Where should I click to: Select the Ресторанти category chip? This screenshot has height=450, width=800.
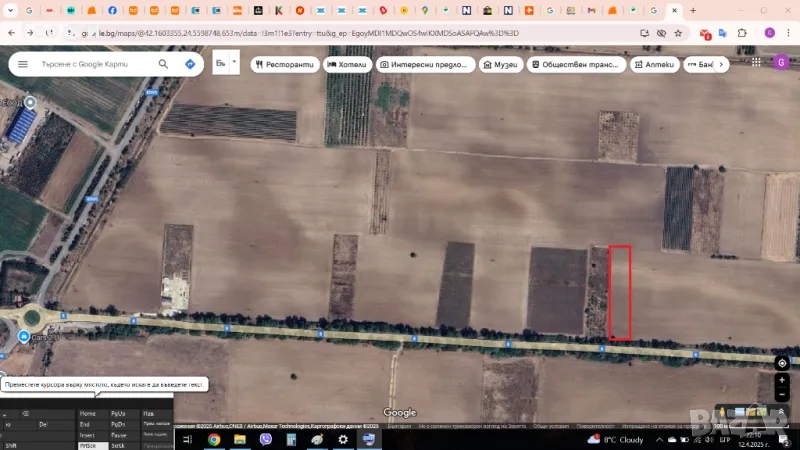(x=284, y=64)
